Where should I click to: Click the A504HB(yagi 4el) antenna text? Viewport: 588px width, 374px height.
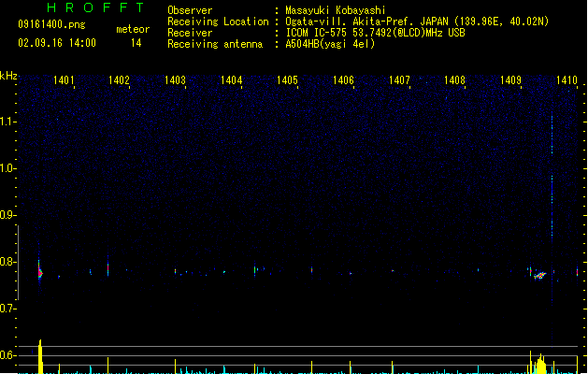(330, 44)
